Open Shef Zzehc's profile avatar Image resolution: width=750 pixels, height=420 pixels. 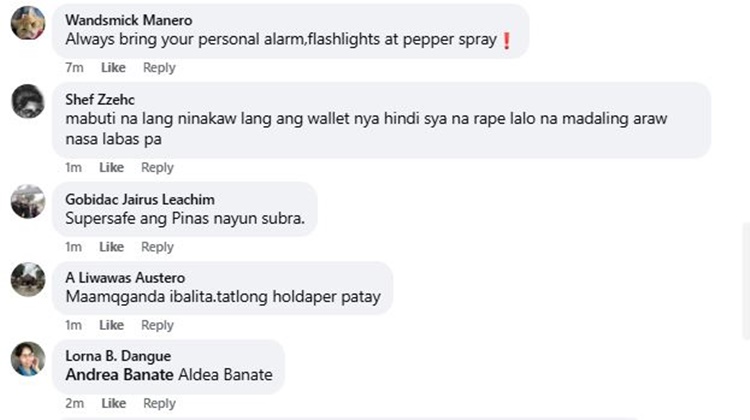28,101
